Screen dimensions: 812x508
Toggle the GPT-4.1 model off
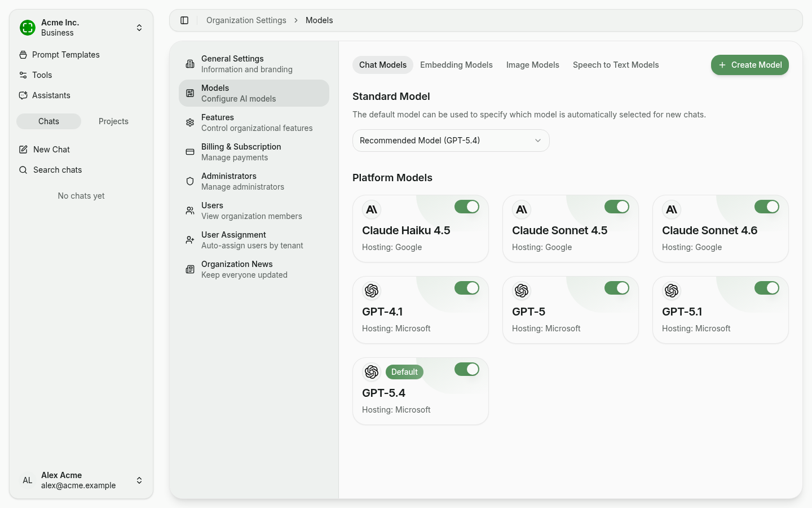click(467, 288)
